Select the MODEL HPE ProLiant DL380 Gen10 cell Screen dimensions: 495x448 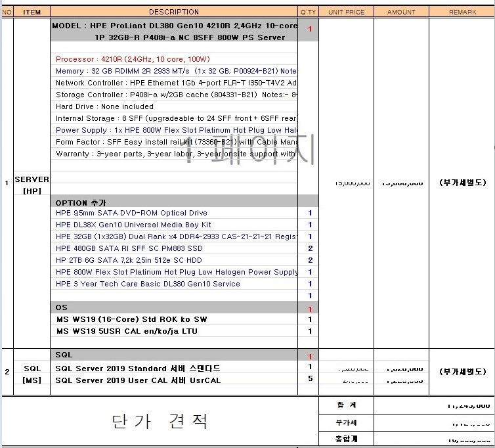tap(174, 32)
